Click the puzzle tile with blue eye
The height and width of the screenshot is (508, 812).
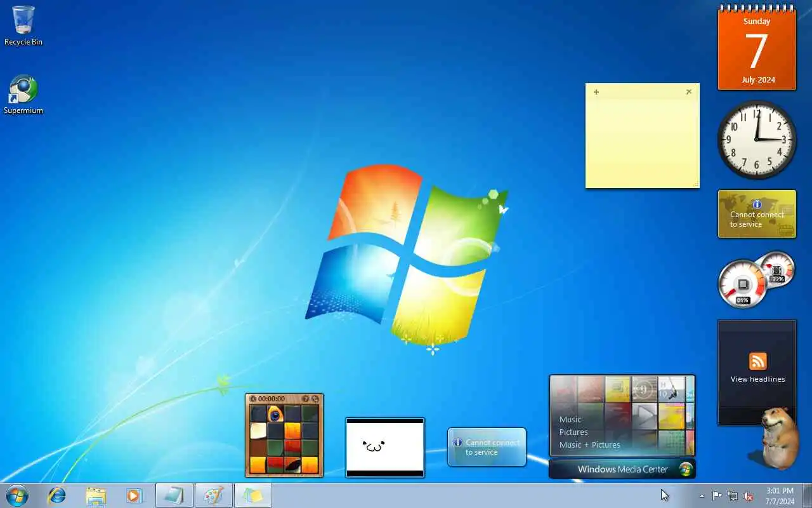tap(275, 414)
